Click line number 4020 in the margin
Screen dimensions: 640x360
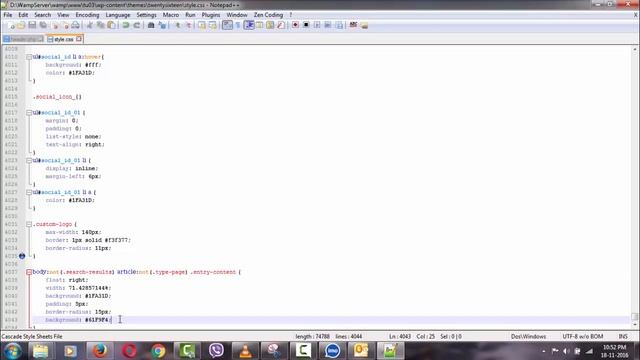click(x=11, y=137)
